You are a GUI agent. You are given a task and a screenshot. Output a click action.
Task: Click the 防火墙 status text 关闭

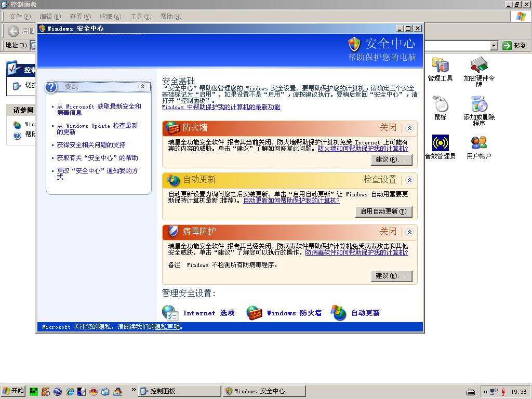pyautogui.click(x=388, y=128)
